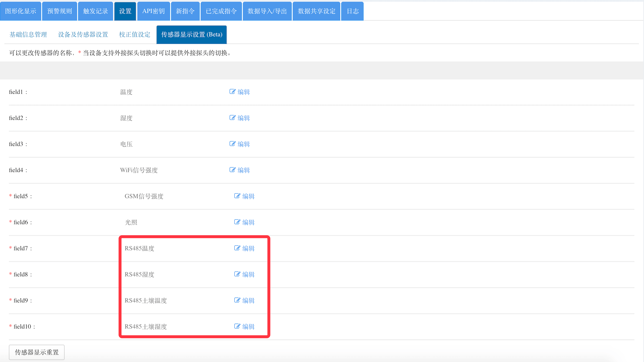Click the edit pencil icon for field2
The width and height of the screenshot is (644, 362).
pos(233,118)
